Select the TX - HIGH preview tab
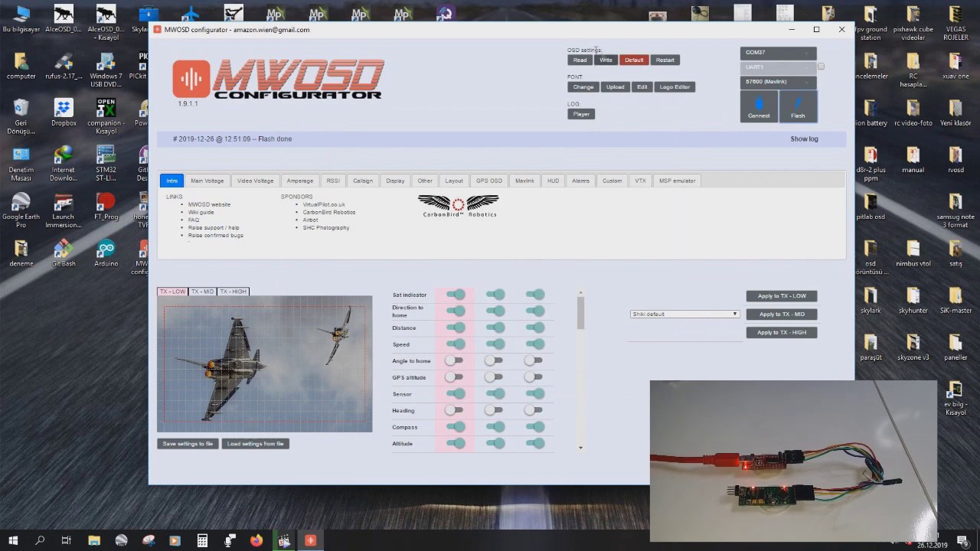 (x=233, y=292)
